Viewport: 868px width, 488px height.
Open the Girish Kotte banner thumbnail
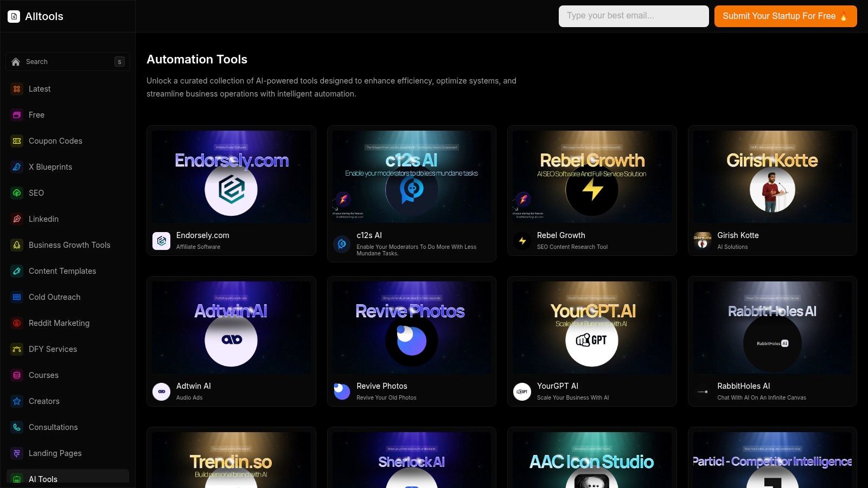[x=773, y=177]
